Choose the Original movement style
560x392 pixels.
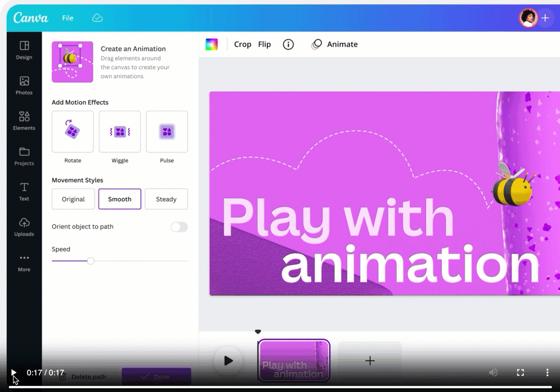point(73,199)
